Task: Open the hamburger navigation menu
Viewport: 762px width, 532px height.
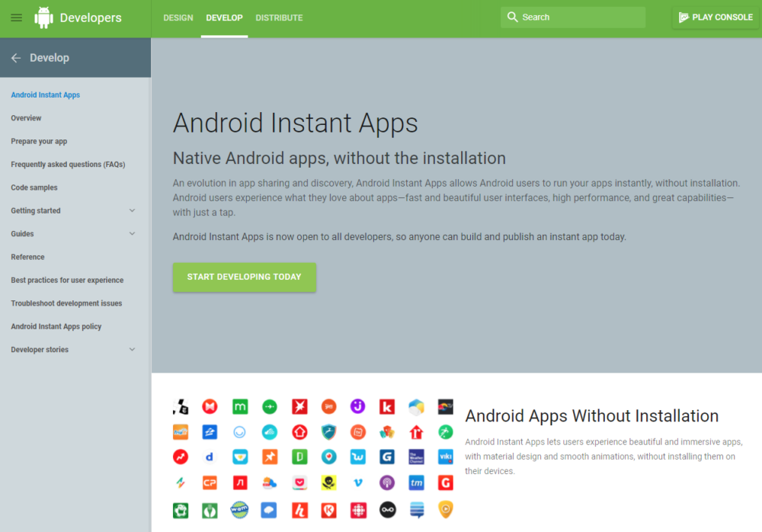Action: [x=16, y=18]
